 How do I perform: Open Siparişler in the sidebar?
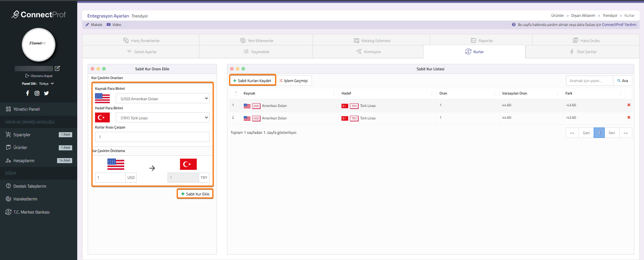coord(22,135)
